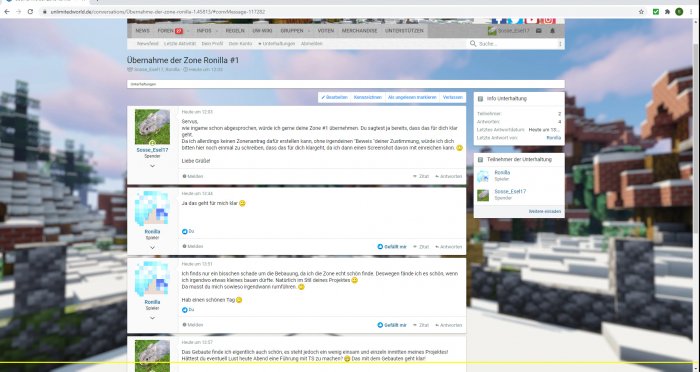Viewport: 700px width, 372px height.
Task: Open the REGELN menu item
Action: point(235,31)
